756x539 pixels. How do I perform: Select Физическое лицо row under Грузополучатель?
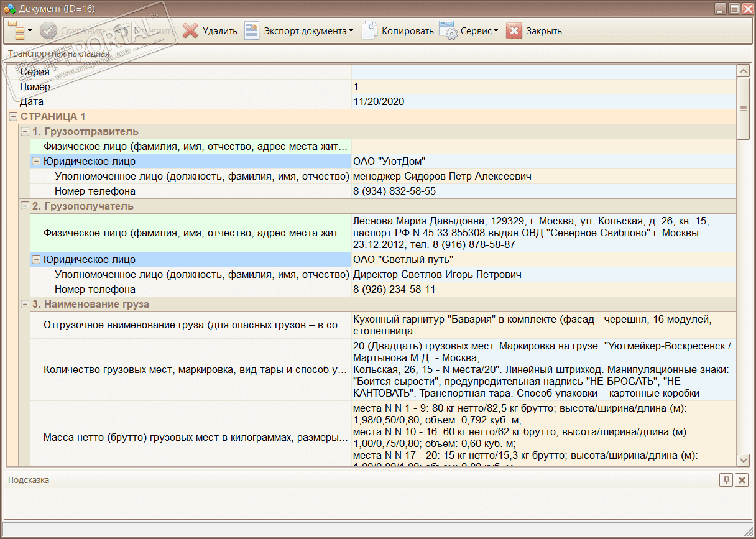click(195, 233)
